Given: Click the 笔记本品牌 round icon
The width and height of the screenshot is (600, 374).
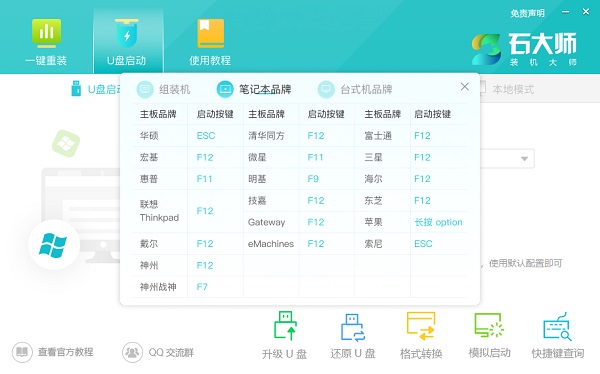Looking at the screenshot, I should click(225, 89).
